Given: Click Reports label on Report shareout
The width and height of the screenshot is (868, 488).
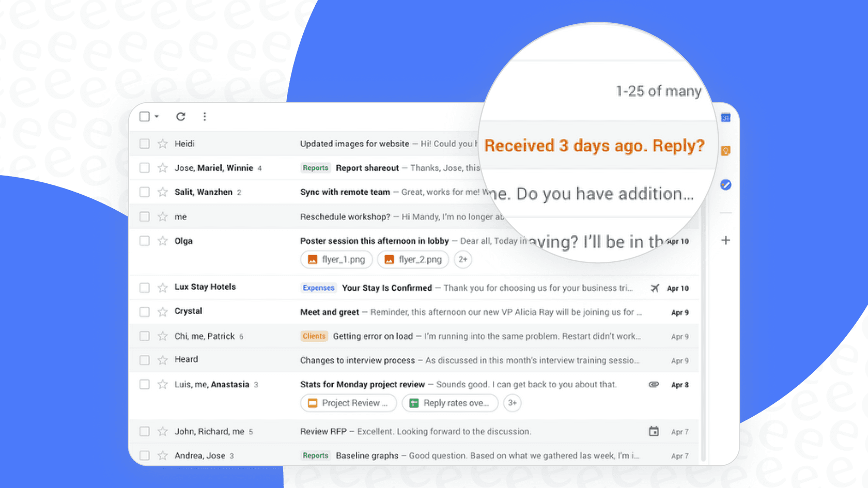Looking at the screenshot, I should coord(315,168).
